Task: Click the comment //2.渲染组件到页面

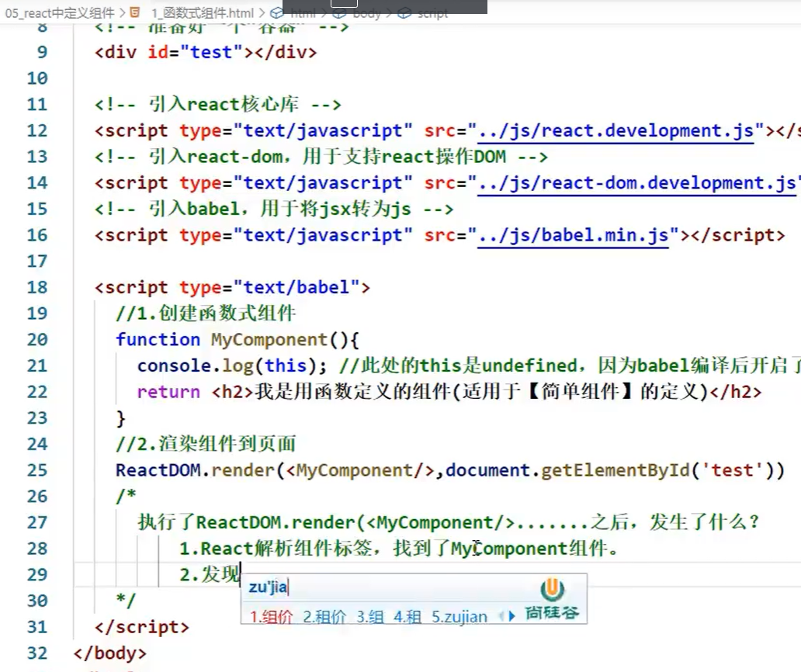Action: (x=206, y=444)
